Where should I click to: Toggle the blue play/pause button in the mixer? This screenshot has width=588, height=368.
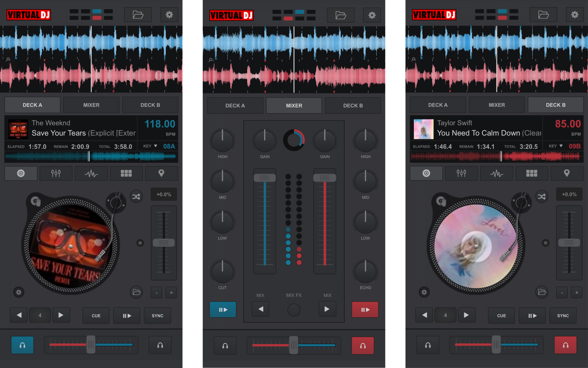[223, 310]
